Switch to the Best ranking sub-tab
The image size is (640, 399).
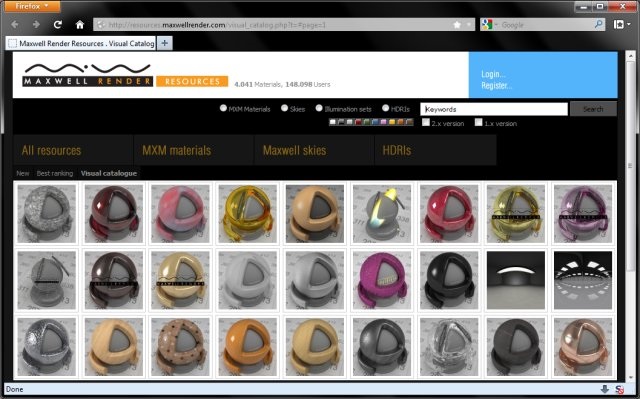tap(55, 173)
